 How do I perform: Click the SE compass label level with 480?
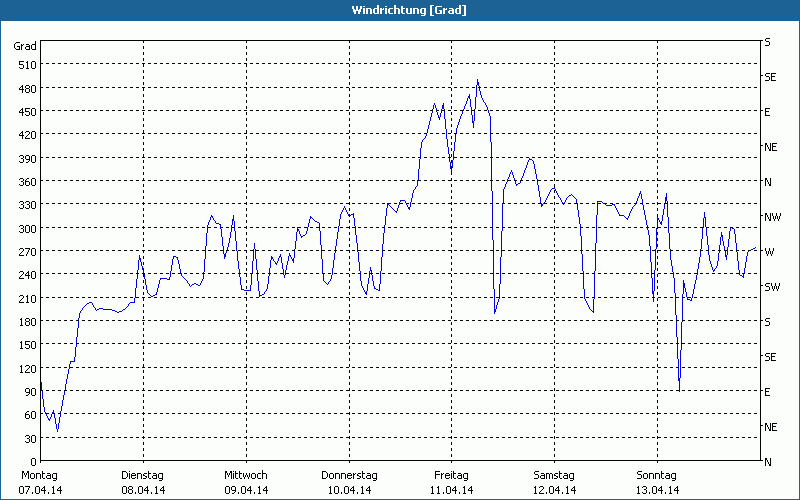click(770, 77)
